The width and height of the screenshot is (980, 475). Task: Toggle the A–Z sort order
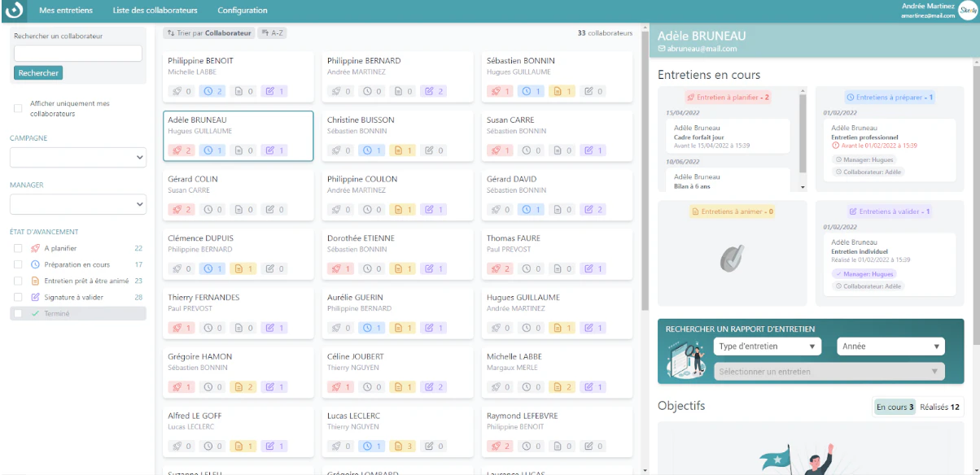pos(272,33)
